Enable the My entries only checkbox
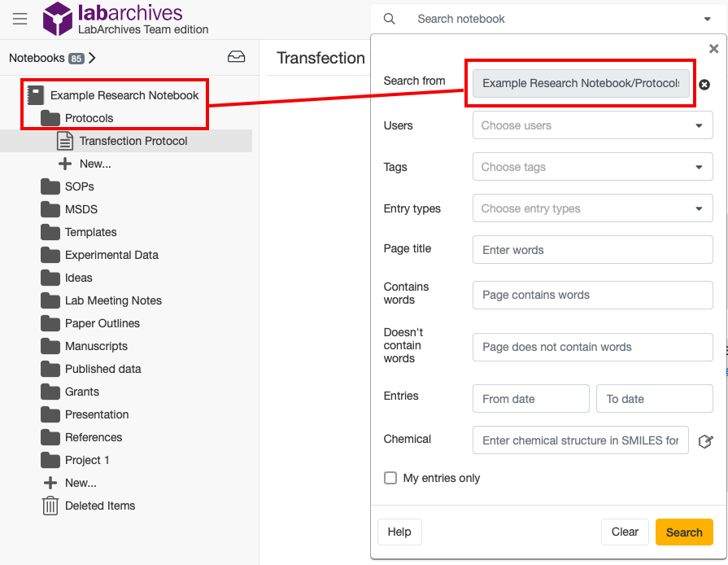This screenshot has height=565, width=728. point(390,479)
